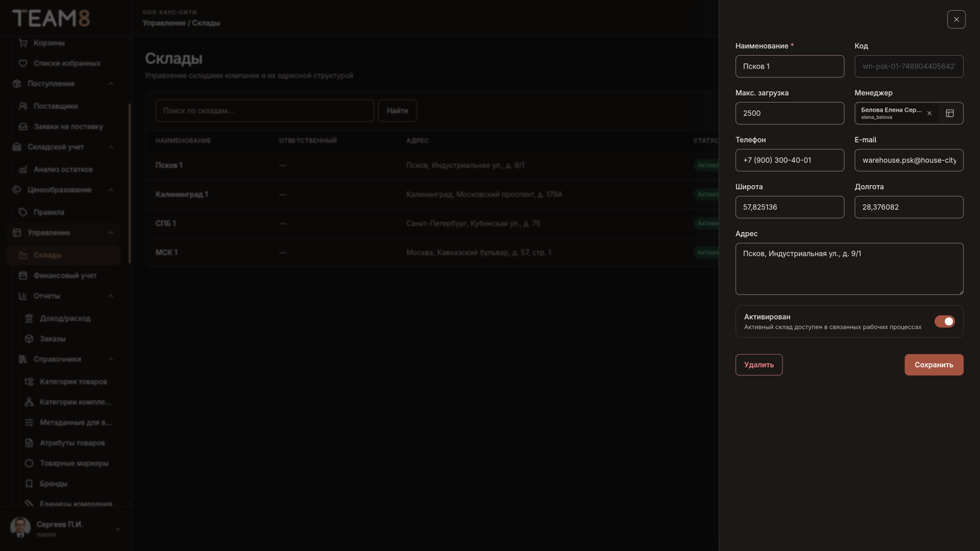
Task: Click the Товарные маркеры circle icon
Action: 29,463
